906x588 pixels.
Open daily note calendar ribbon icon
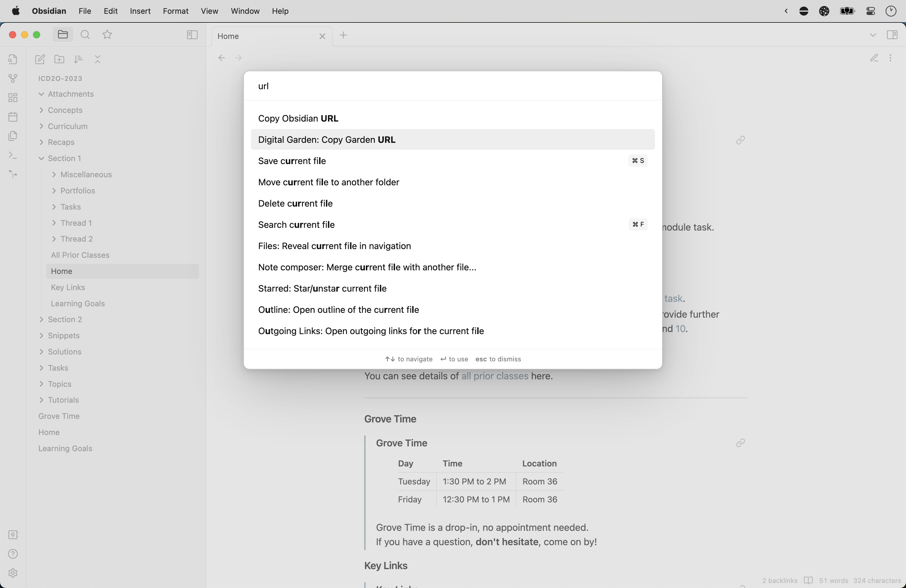(13, 117)
